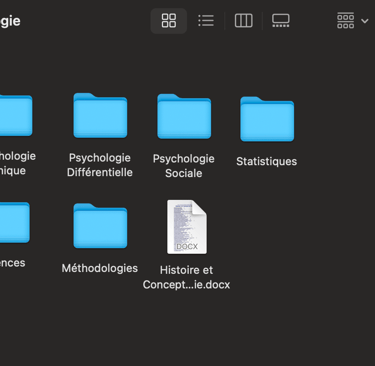Click the Statistiques label text
Screen dimensions: 375x366
click(267, 161)
